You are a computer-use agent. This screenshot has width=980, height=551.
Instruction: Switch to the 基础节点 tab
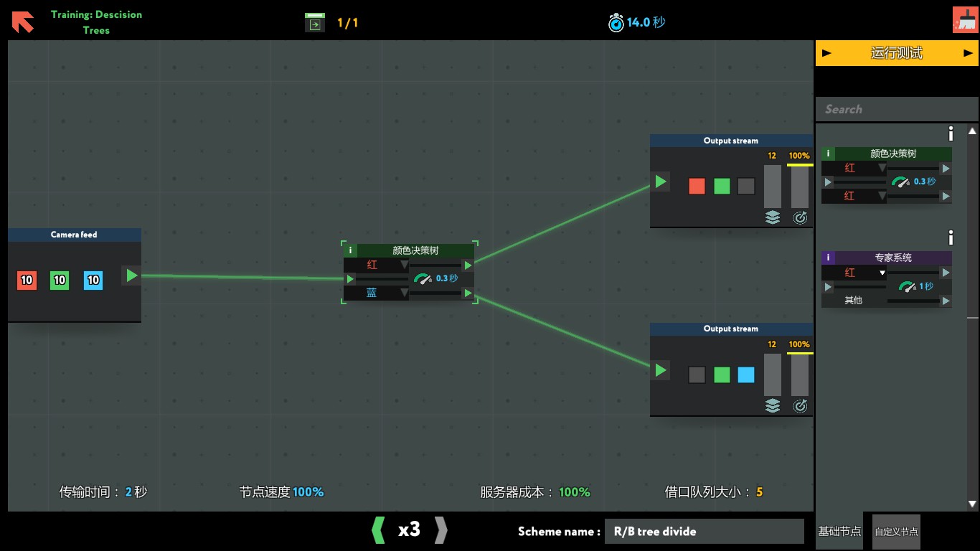click(x=839, y=532)
